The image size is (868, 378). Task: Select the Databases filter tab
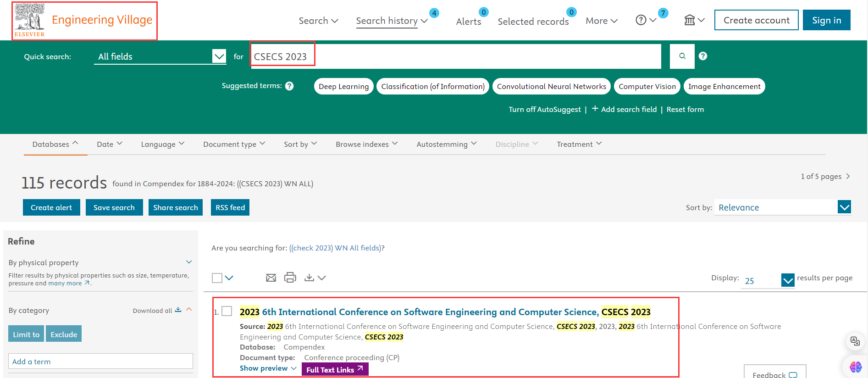[x=55, y=144]
